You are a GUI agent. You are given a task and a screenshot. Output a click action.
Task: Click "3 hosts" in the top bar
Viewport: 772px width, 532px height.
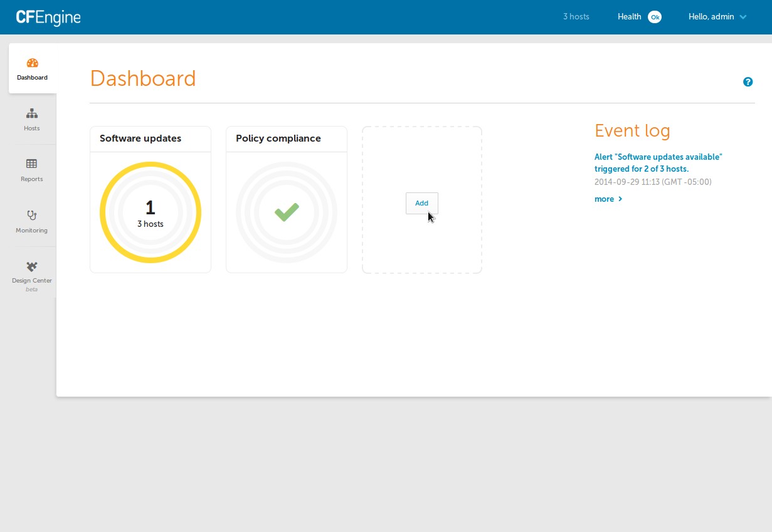click(576, 17)
